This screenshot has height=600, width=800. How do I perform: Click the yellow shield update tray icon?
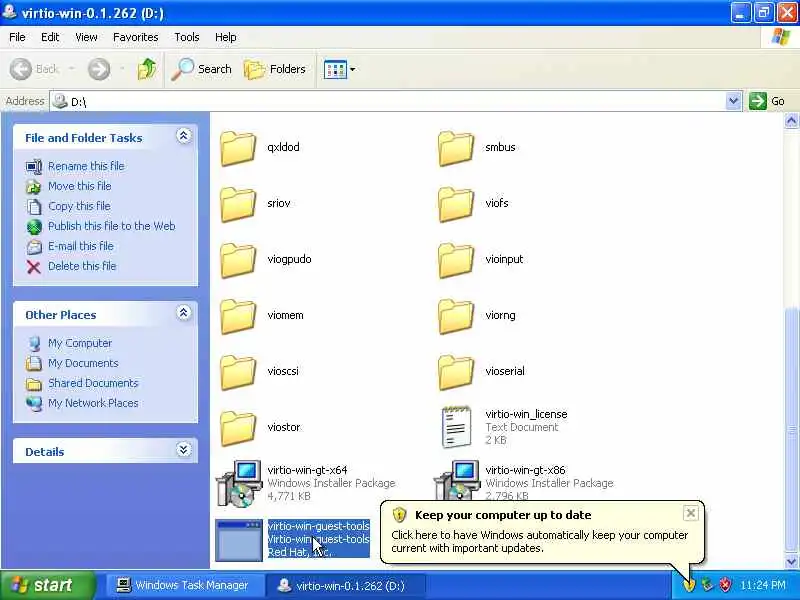click(x=690, y=585)
